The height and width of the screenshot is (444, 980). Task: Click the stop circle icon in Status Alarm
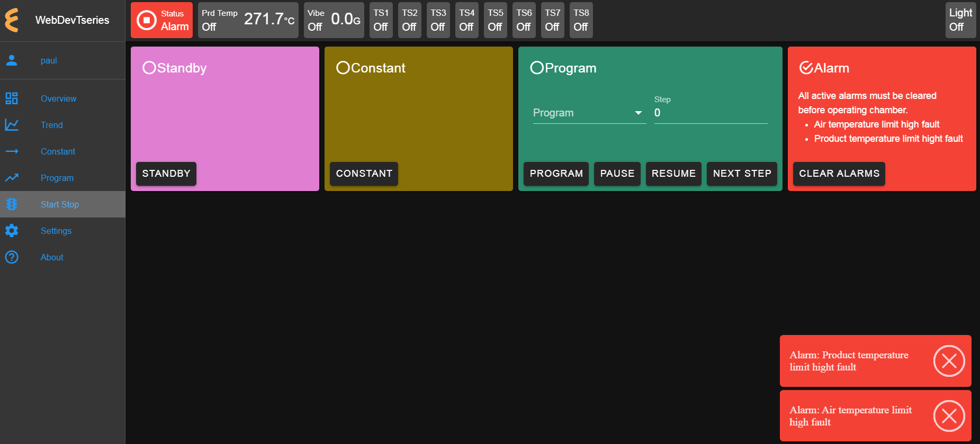click(147, 20)
